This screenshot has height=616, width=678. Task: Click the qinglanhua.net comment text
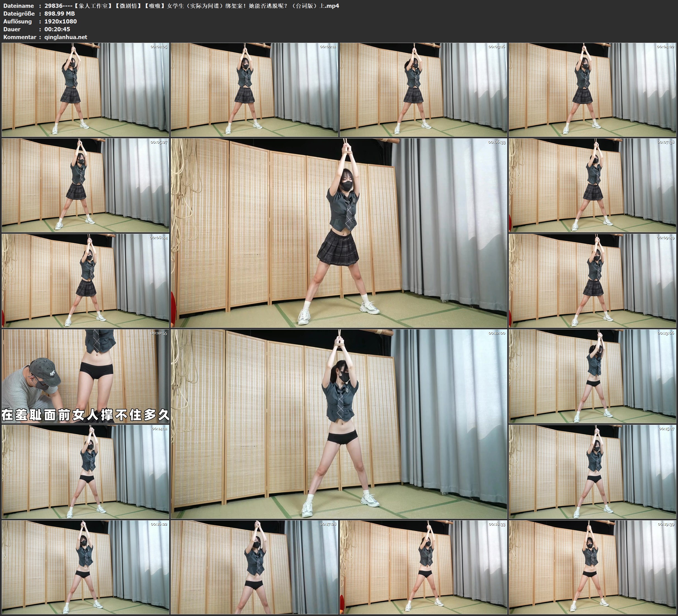[x=66, y=37]
